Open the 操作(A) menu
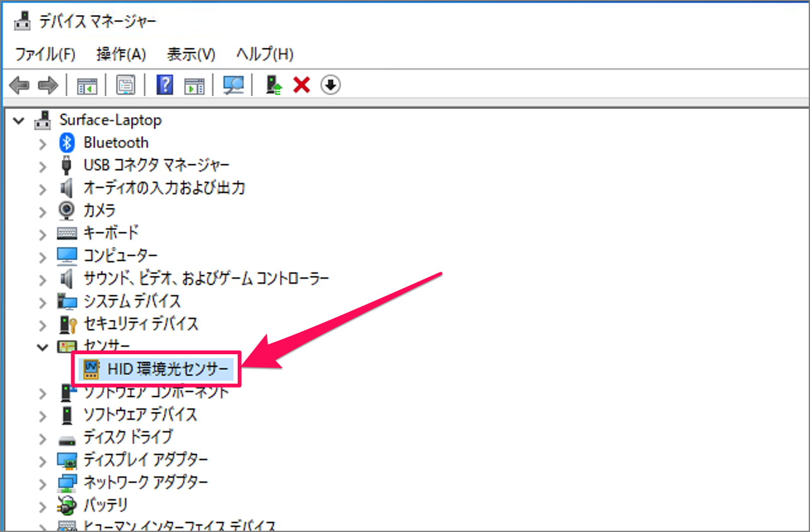Screen dimensions: 810x532 [x=121, y=54]
